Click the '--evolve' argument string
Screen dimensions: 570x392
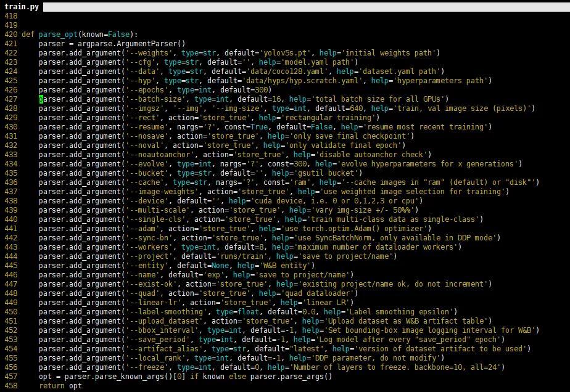point(144,164)
